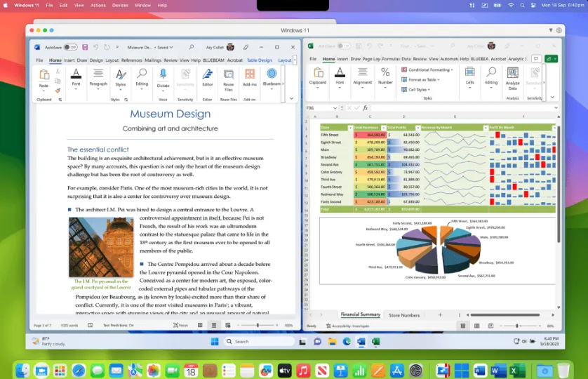Click the Reuse Files icon in Word
Screen dimensions: 588x379
coord(228,74)
